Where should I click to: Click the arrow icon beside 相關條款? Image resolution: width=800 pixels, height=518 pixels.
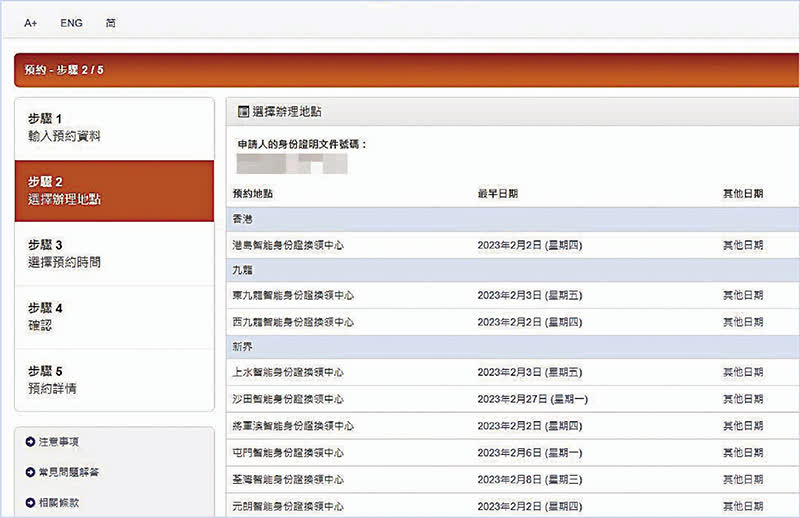click(29, 502)
